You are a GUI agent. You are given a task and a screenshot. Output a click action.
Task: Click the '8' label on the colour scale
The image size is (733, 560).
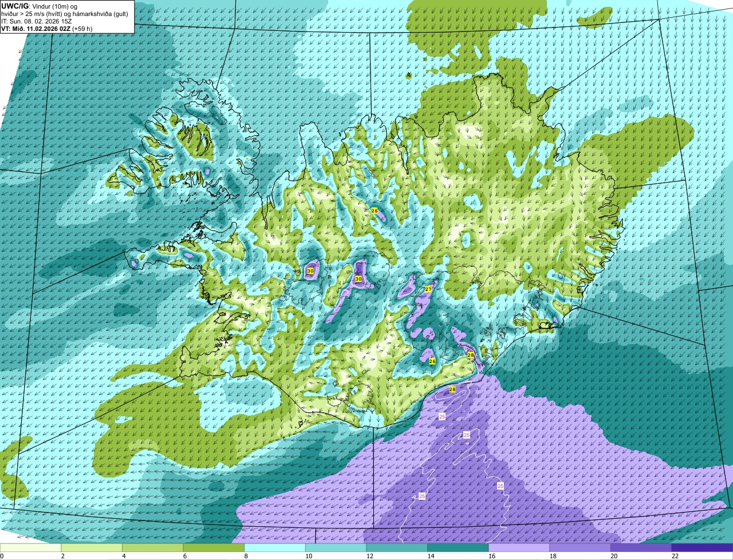pos(246,556)
